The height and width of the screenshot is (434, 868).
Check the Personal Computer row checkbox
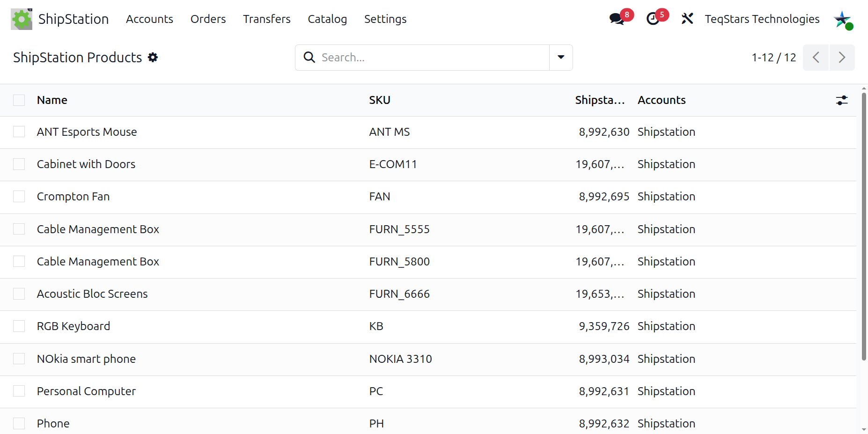(x=19, y=391)
